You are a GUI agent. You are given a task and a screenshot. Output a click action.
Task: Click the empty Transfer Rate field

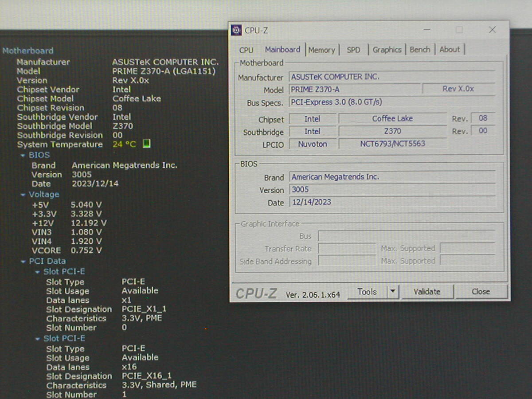(x=347, y=249)
